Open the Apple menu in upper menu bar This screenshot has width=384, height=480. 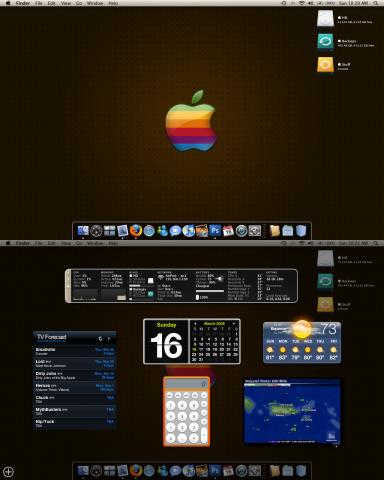coord(8,3)
